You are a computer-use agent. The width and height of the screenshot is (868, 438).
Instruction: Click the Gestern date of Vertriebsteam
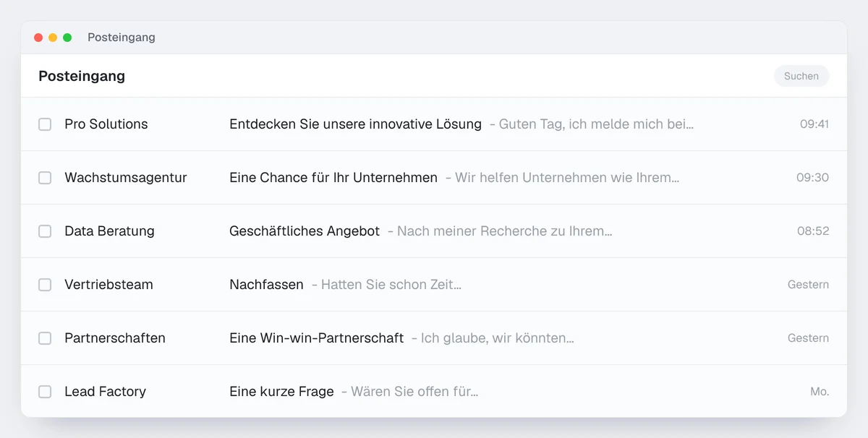pyautogui.click(x=809, y=285)
